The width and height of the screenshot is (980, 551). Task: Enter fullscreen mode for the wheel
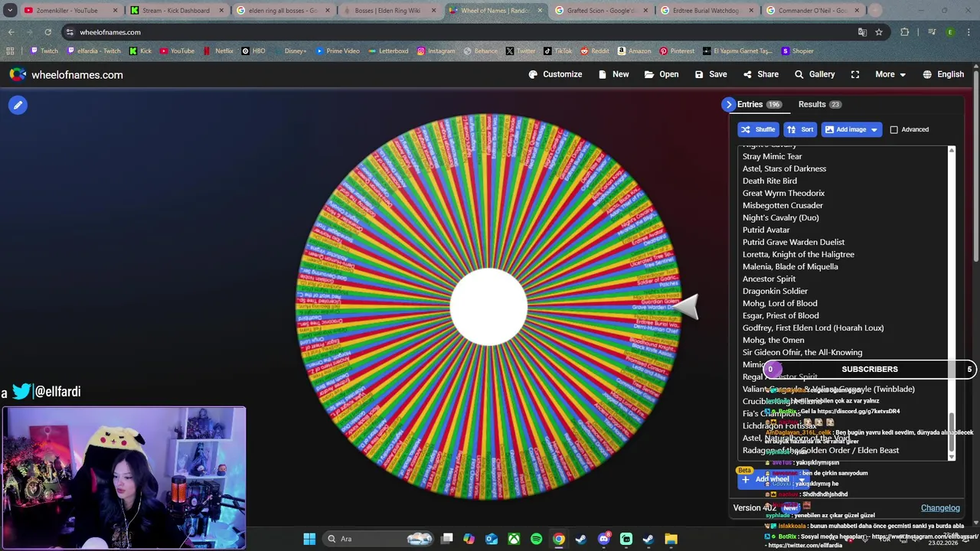855,74
